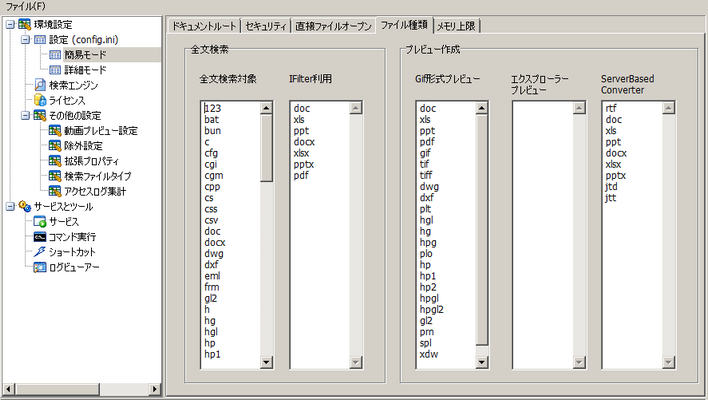Open 検索エンジン settings in tree
This screenshot has width=708, height=400.
click(73, 85)
